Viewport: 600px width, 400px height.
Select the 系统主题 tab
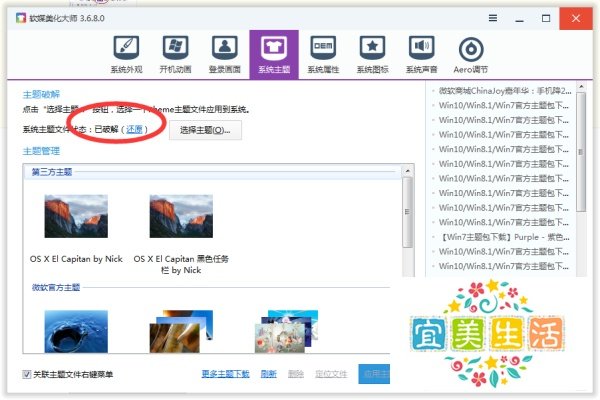tap(274, 55)
